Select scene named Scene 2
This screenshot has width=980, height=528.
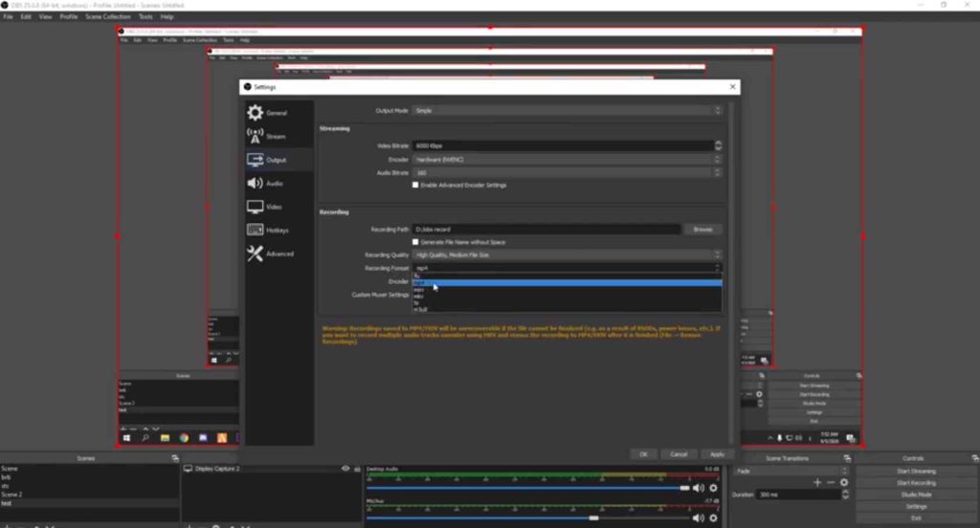[89, 495]
